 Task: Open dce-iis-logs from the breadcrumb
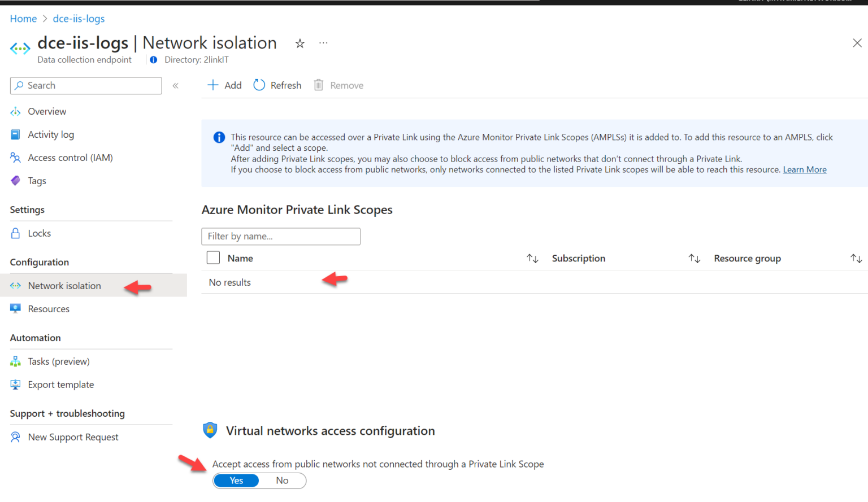tap(79, 19)
